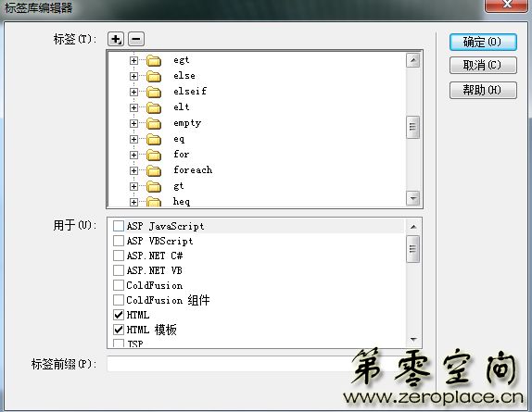Close the 标签库编辑器 dialog

(507, 5)
